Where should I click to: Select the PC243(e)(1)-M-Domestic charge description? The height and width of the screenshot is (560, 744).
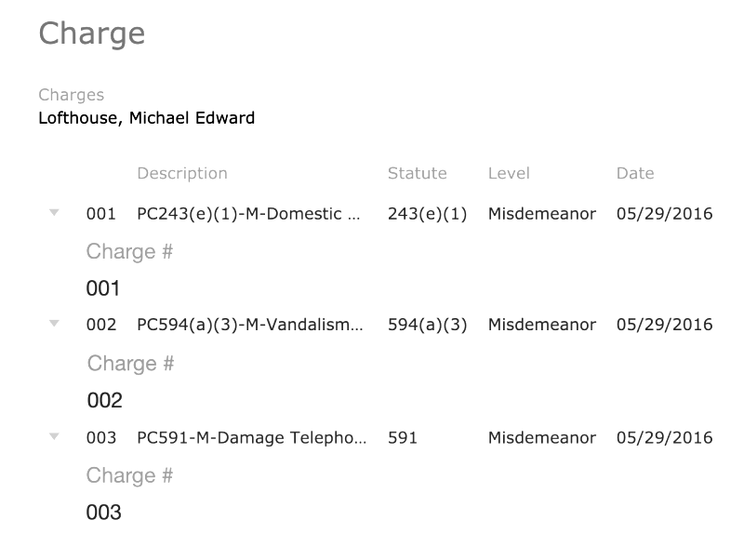(x=248, y=214)
